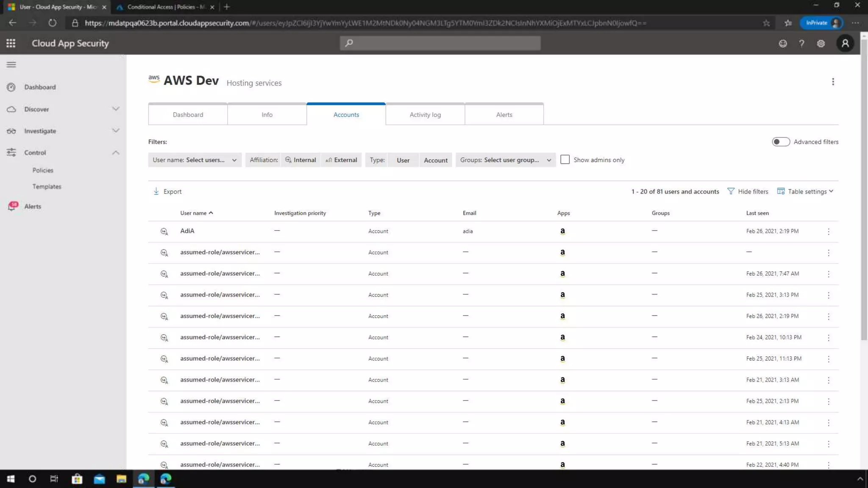
Task: Collapse the Control sidebar section
Action: (116, 152)
